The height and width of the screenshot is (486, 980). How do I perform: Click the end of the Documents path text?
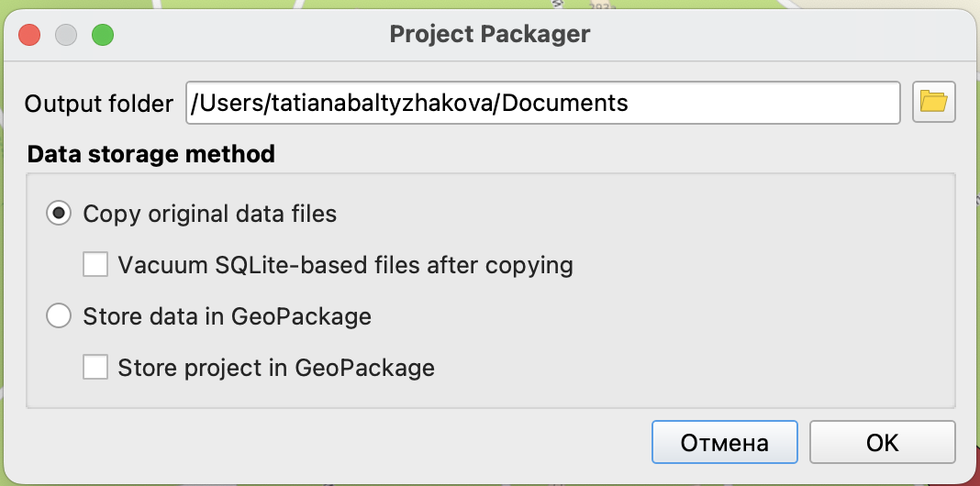click(x=629, y=103)
